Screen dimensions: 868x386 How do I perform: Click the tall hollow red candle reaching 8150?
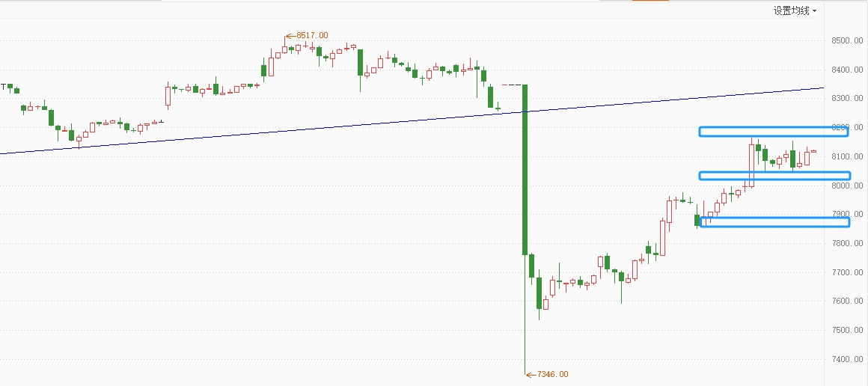pos(752,165)
